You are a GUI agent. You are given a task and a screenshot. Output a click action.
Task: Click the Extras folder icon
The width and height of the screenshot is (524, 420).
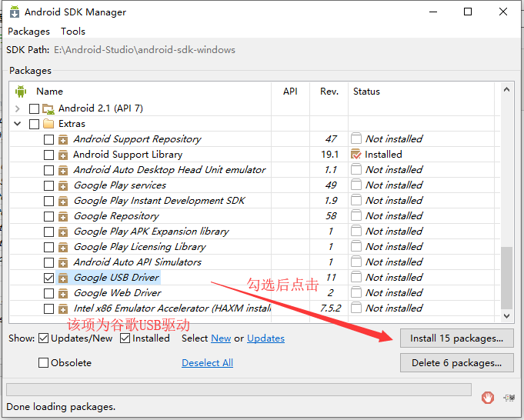[x=48, y=124]
